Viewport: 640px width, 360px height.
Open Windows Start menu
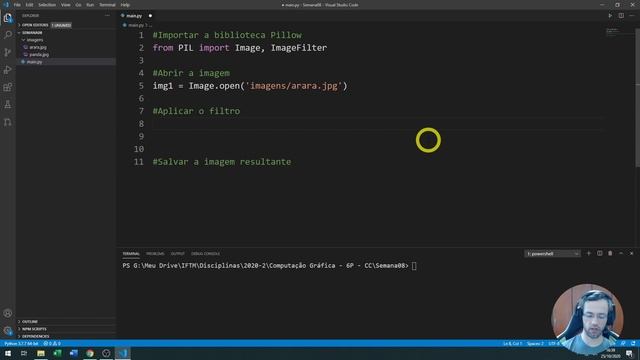point(8,353)
